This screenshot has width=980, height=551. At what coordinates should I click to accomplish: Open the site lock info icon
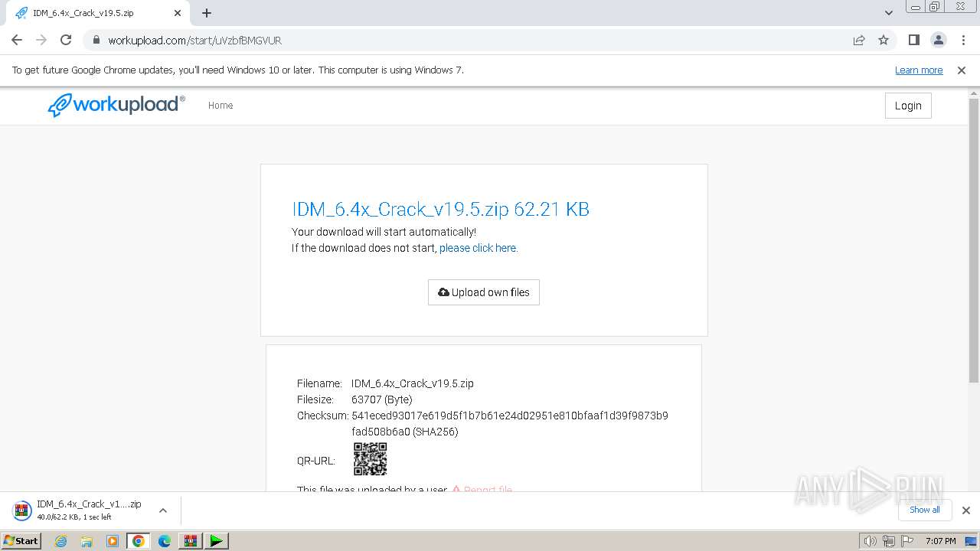[96, 40]
